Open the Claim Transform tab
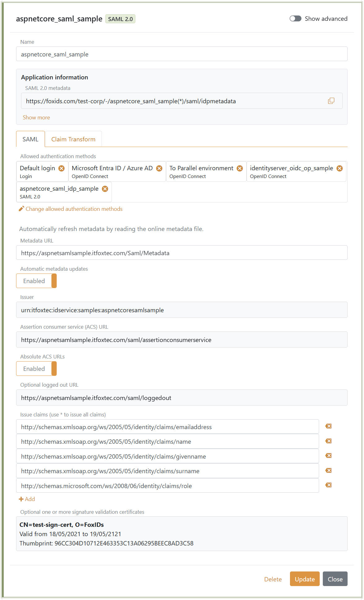Image resolution: width=364 pixels, height=600 pixels. 73,139
